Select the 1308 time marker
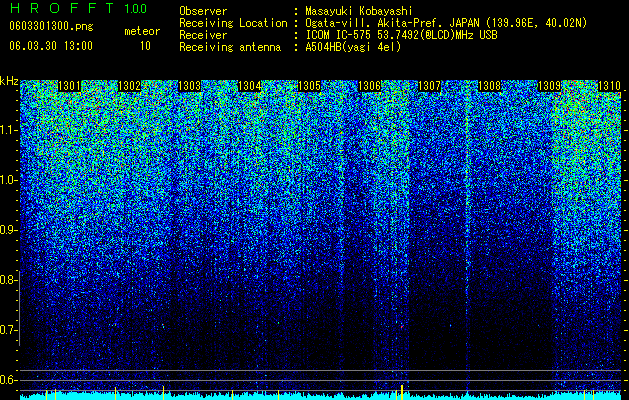629x400 pixels. coord(490,86)
